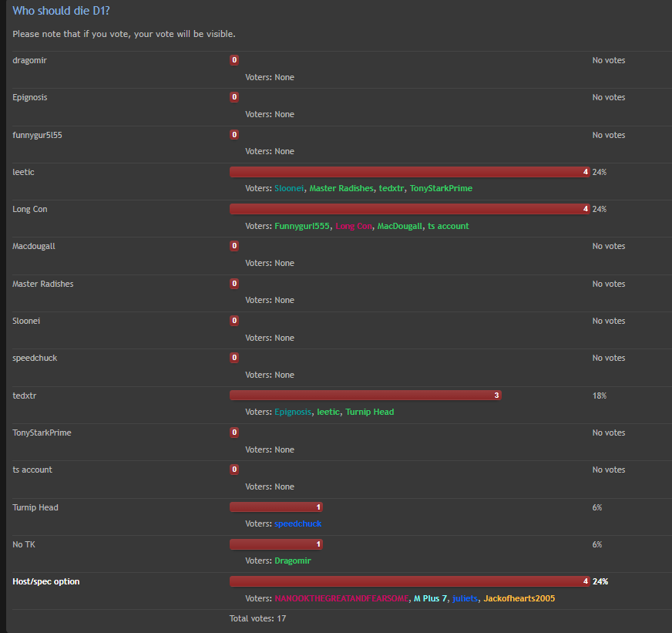Screen dimensions: 672x633
Task: Click voter tedxtr under leetic
Action: pos(391,188)
